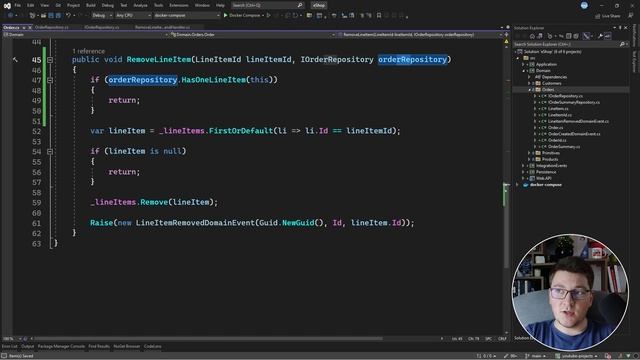Screen dimensions: 640x360
Task: Click RemoveLineItem method name in code
Action: coord(159,60)
